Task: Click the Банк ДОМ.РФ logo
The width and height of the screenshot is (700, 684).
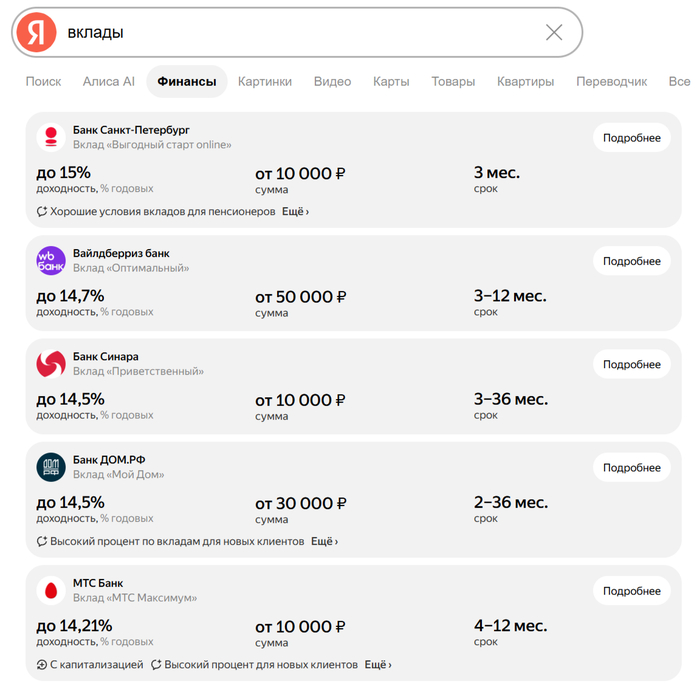Action: 51,467
